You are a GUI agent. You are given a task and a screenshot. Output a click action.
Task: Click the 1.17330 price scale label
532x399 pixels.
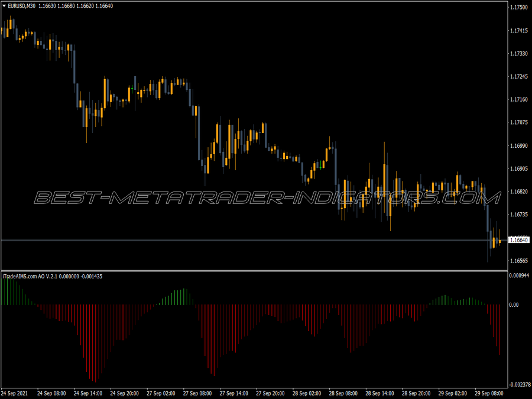519,54
